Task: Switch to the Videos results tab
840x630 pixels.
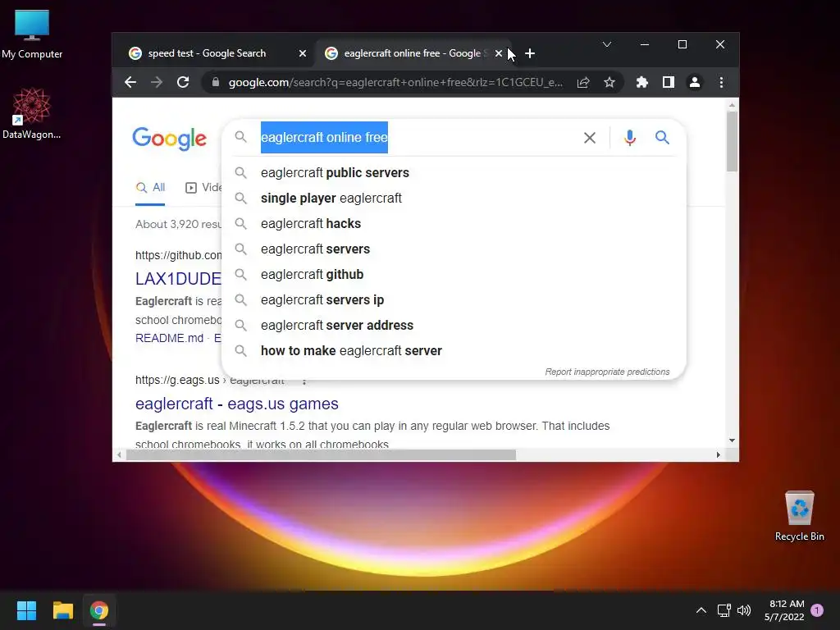Action: (x=203, y=188)
